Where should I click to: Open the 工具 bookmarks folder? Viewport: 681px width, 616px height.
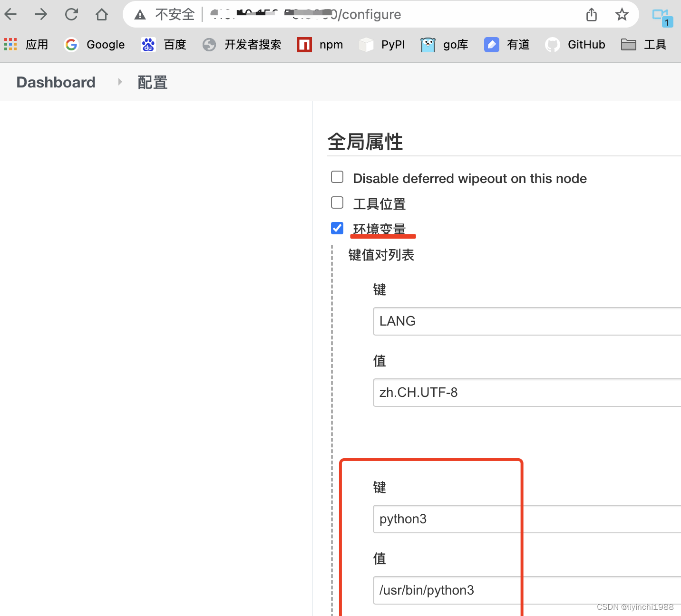click(x=644, y=45)
